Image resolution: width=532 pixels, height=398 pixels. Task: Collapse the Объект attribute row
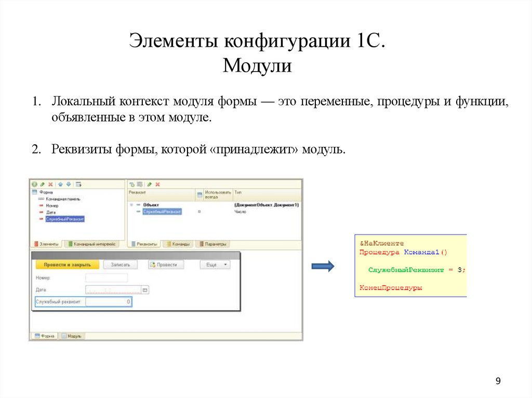click(131, 205)
